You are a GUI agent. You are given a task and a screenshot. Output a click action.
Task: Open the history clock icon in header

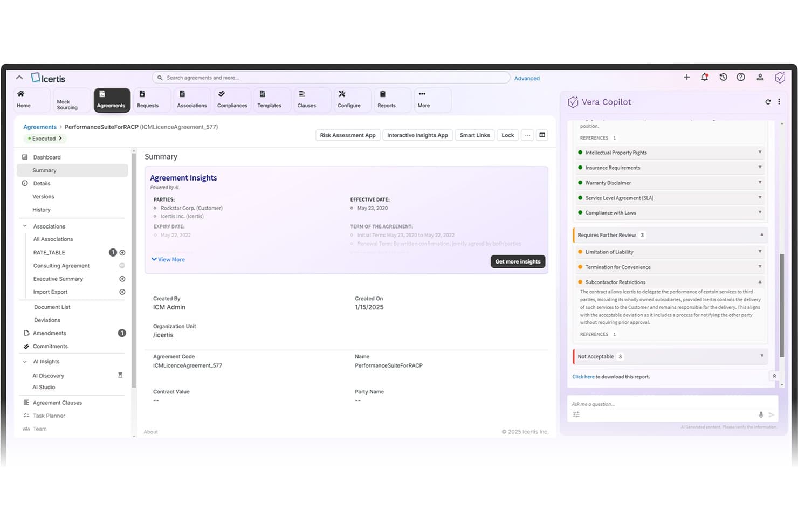pos(723,77)
